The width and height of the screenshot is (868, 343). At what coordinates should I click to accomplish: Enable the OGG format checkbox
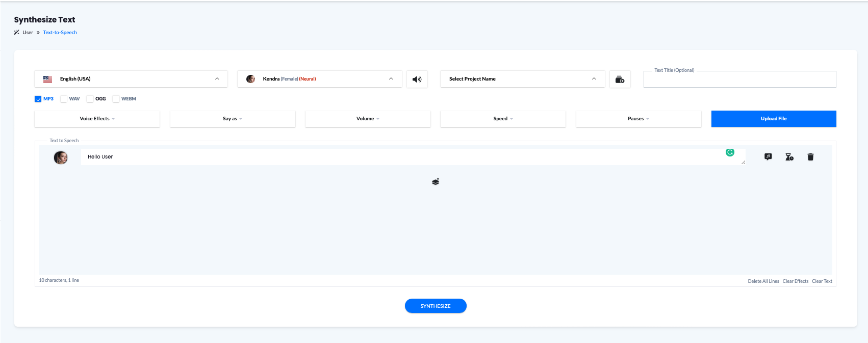90,99
